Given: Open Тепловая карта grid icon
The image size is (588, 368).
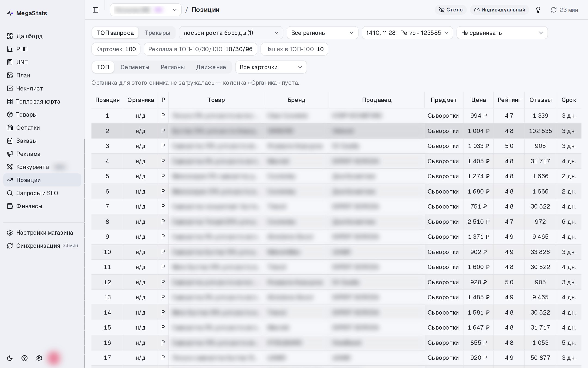Looking at the screenshot, I should (10, 101).
